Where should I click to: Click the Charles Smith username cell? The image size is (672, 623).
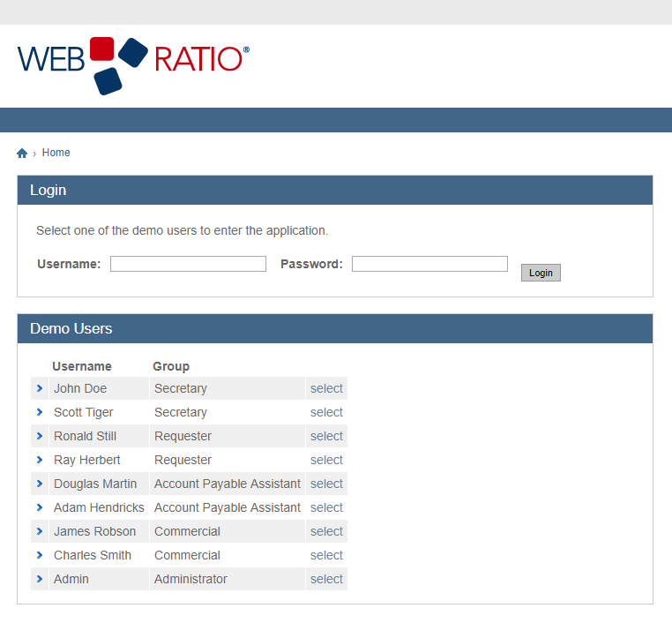tap(99, 555)
